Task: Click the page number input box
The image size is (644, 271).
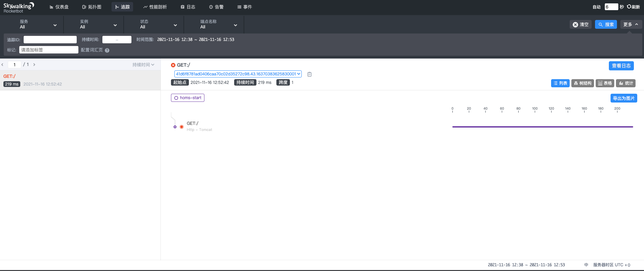Action: click(15, 65)
